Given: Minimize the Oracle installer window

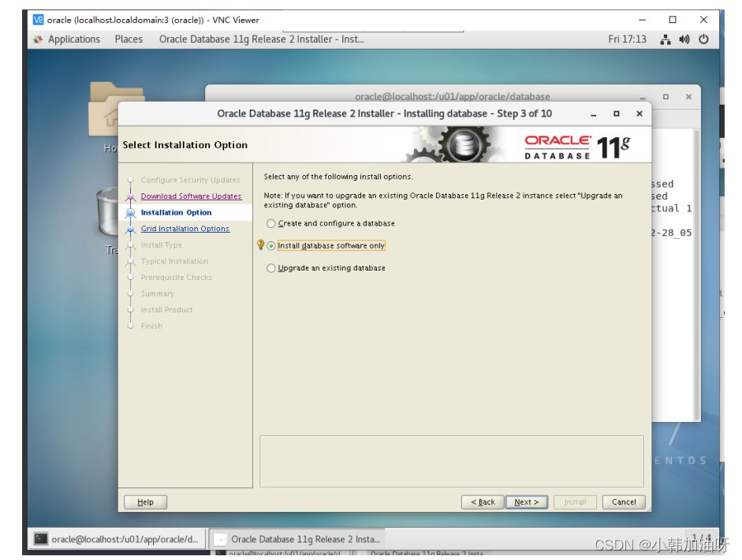Looking at the screenshot, I should tap(594, 114).
